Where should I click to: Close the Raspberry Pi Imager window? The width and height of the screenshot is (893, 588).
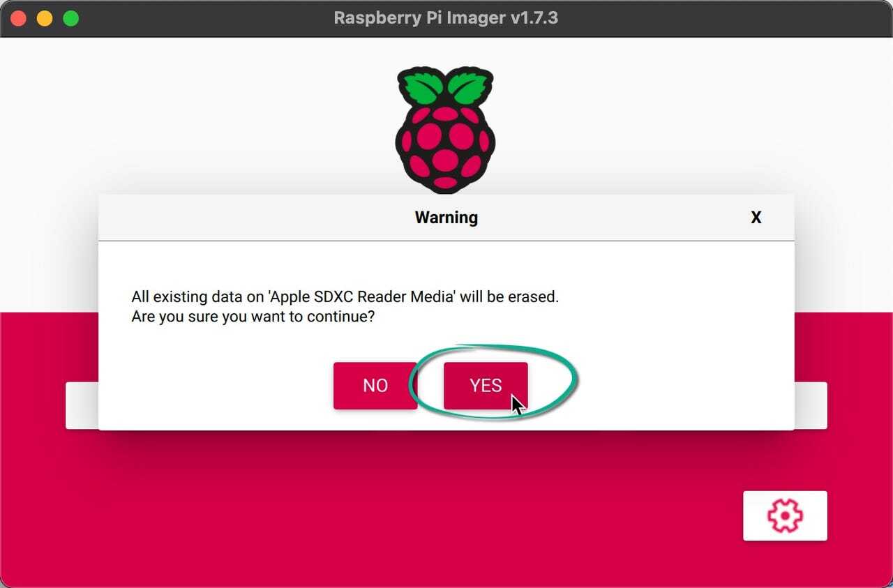[x=19, y=18]
